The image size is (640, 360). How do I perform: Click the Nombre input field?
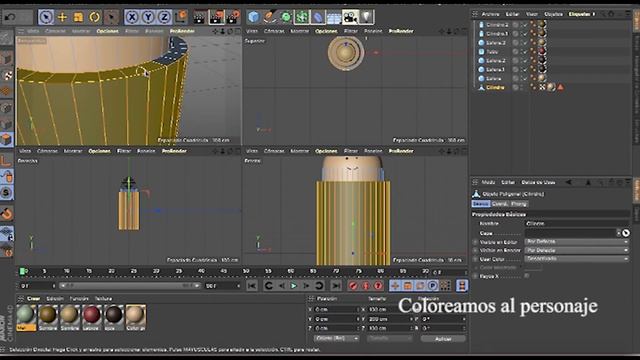[x=577, y=224]
